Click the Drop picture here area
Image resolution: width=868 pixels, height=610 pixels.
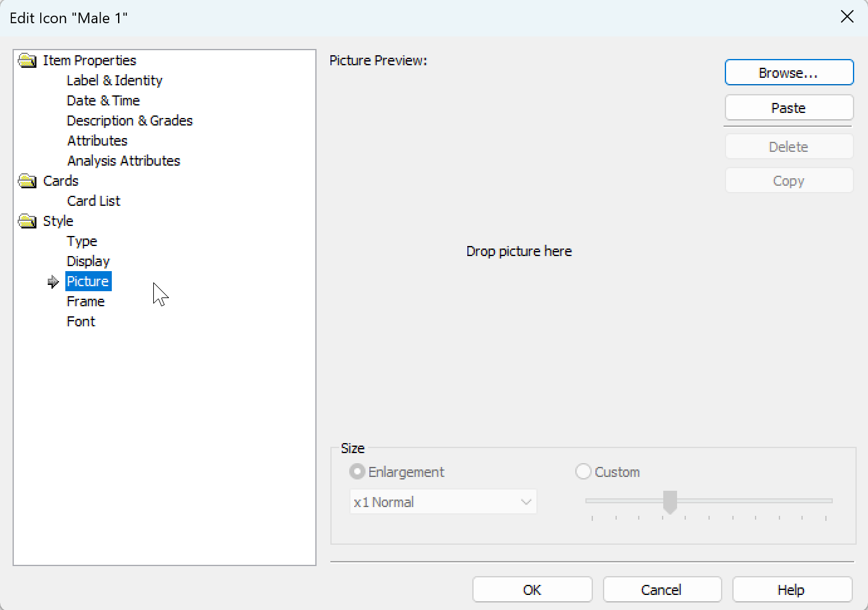[x=519, y=251]
